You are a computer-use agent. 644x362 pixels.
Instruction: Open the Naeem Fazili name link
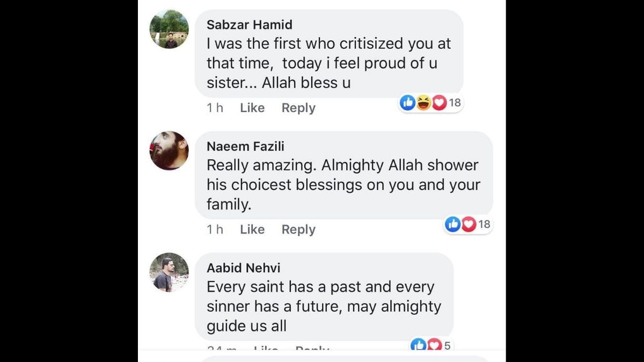click(x=246, y=146)
